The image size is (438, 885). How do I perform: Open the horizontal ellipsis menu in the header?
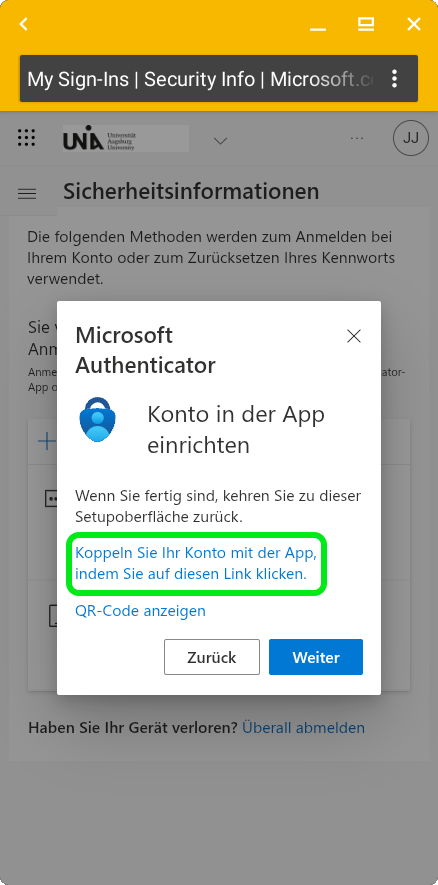click(x=357, y=138)
